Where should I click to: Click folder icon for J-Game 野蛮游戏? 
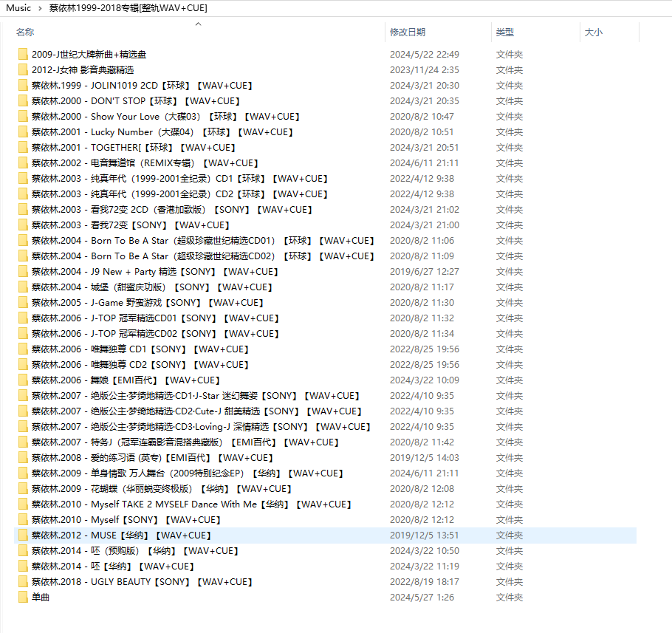point(23,303)
